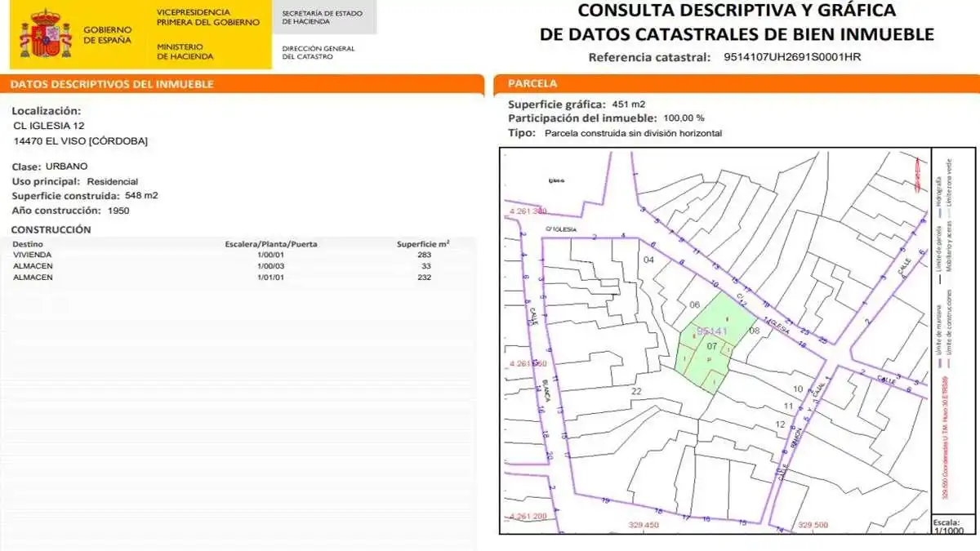Click area value '232'
This screenshot has width=980, height=551.
click(423, 278)
